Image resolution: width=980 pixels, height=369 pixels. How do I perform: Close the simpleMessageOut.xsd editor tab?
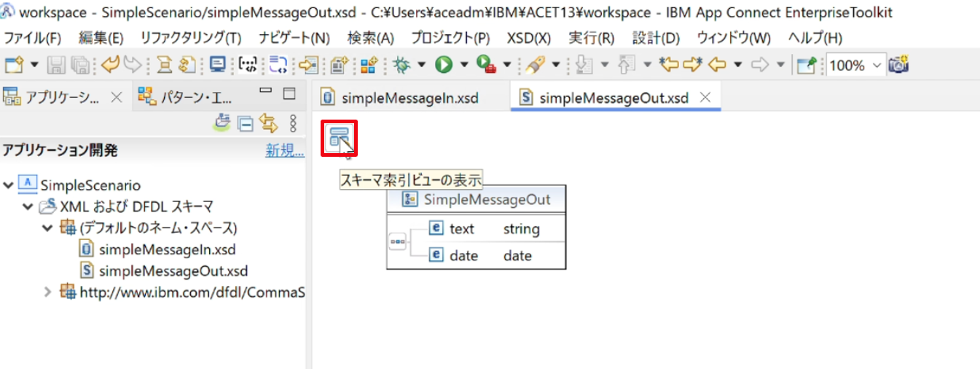point(705,98)
